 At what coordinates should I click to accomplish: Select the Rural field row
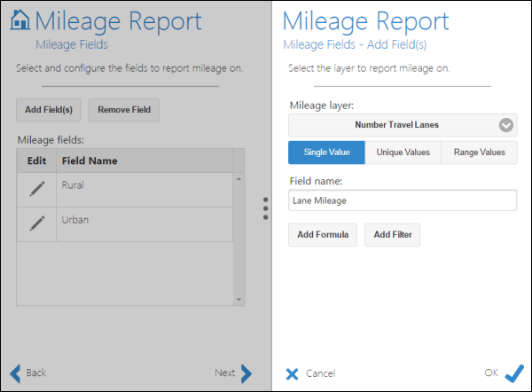click(x=142, y=188)
